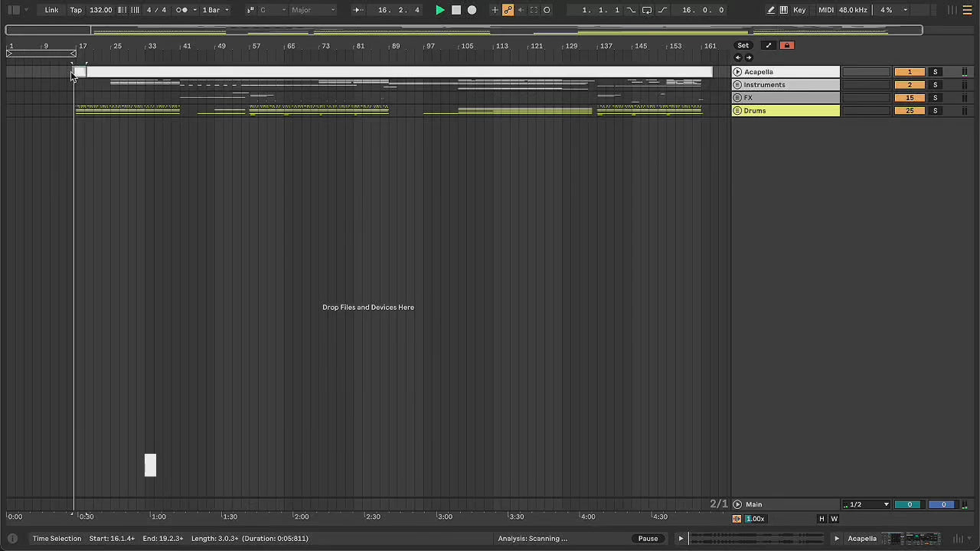The image size is (980, 551).
Task: Solo the Drums track
Action: 935,111
